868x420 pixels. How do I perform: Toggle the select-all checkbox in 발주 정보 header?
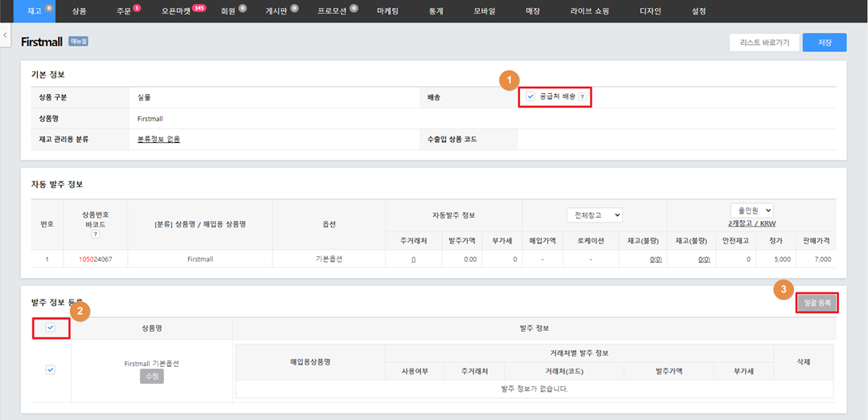point(51,328)
